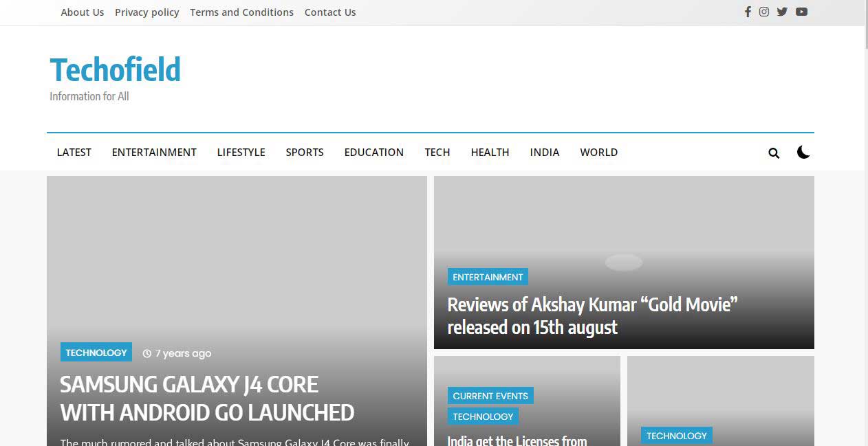Open the WORLD menu item
868x446 pixels.
[599, 152]
